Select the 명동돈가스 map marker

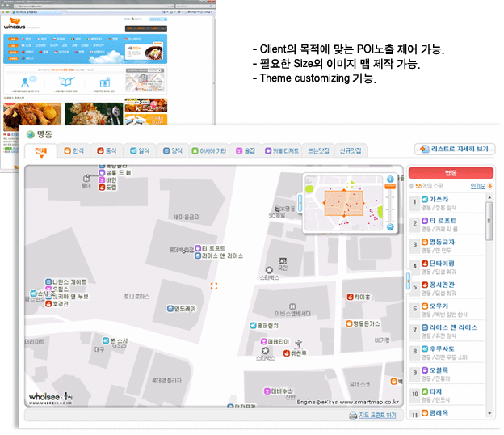click(350, 323)
